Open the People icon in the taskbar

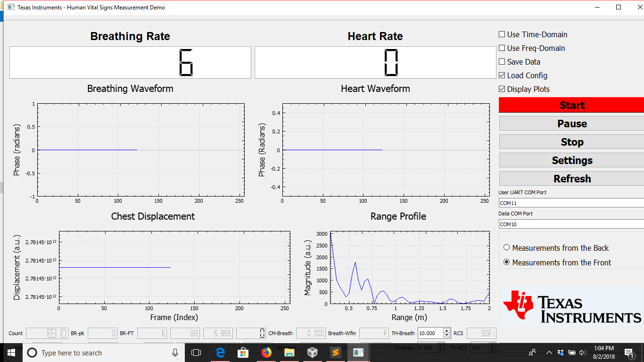click(x=532, y=353)
